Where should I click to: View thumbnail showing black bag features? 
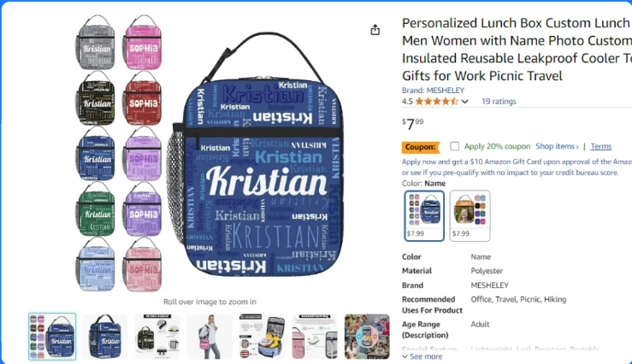[157, 336]
